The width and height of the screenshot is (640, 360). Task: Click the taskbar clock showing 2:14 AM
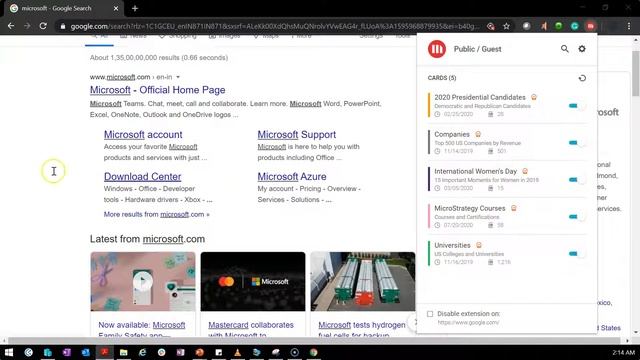(x=623, y=352)
